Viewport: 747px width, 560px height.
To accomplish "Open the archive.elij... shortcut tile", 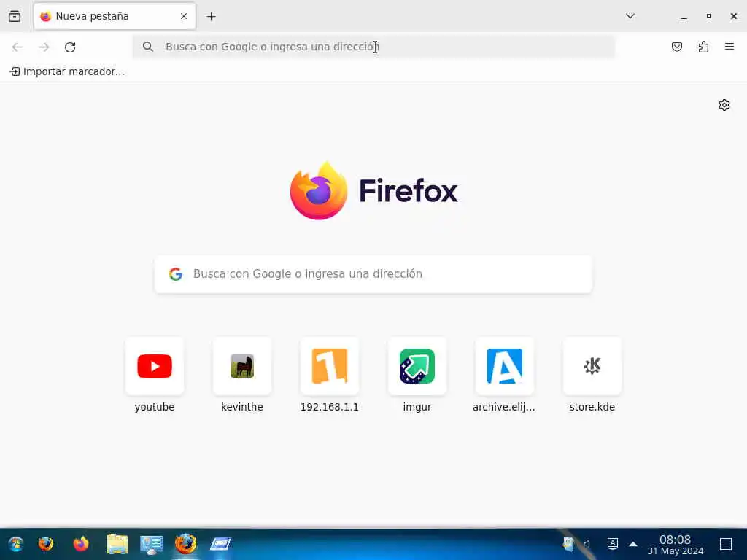I will pos(505,366).
